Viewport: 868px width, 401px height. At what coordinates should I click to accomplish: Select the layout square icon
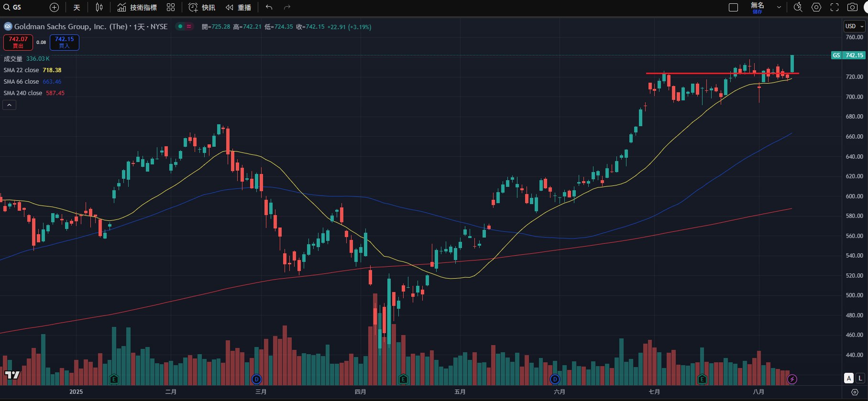pos(733,7)
